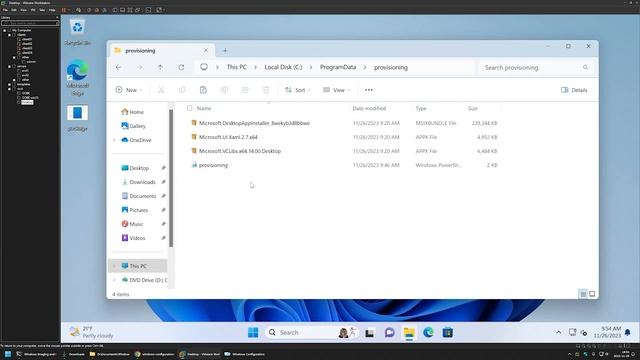Open the New item dropdown
Viewport: 640px width, 360px height.
pyautogui.click(x=129, y=90)
